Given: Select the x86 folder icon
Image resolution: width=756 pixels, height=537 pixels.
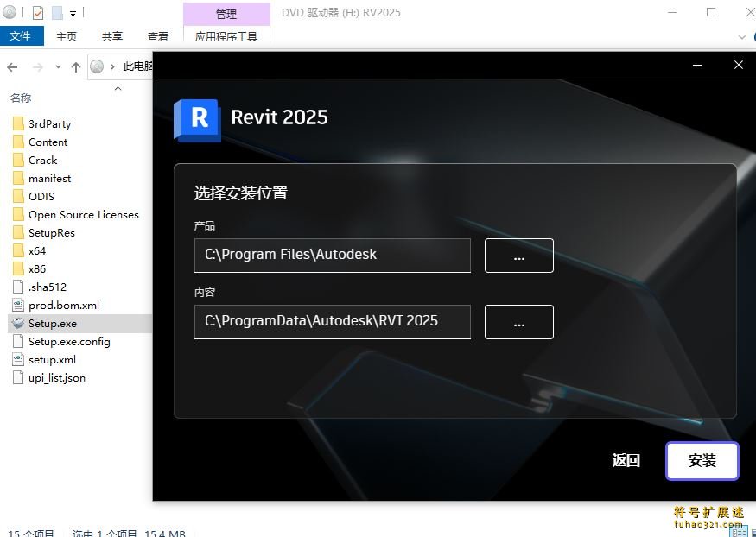Looking at the screenshot, I should point(18,268).
